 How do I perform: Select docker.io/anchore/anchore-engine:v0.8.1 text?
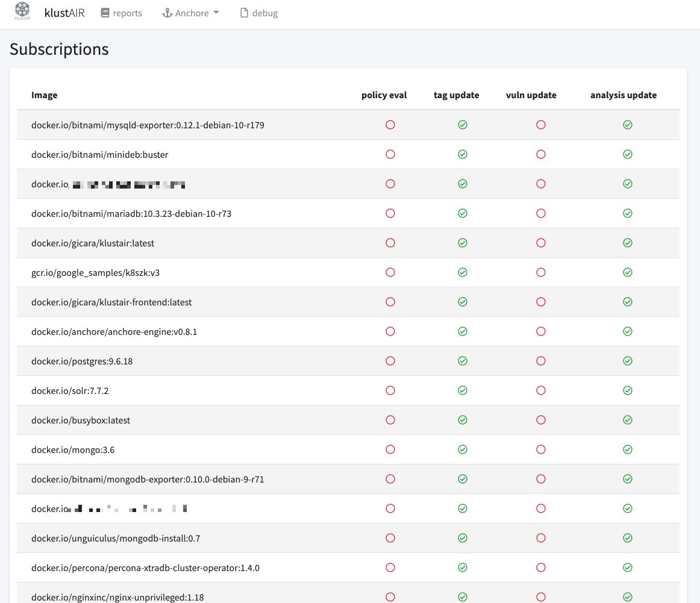pos(114,332)
